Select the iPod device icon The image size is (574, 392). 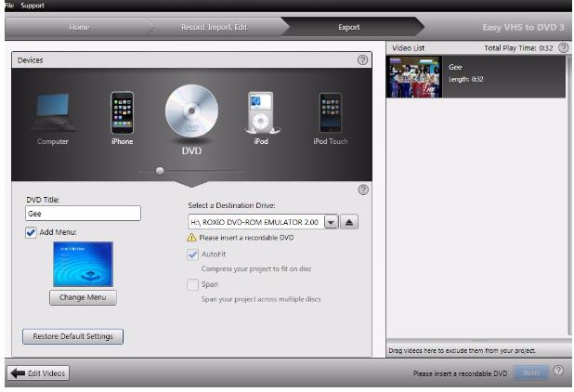coord(261,112)
